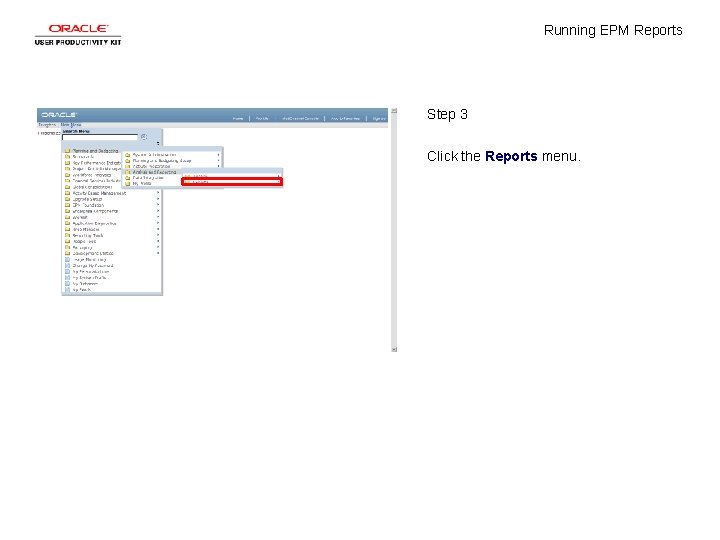The height and width of the screenshot is (540, 720).
Task: Click the Sign out link
Action: (x=379, y=118)
